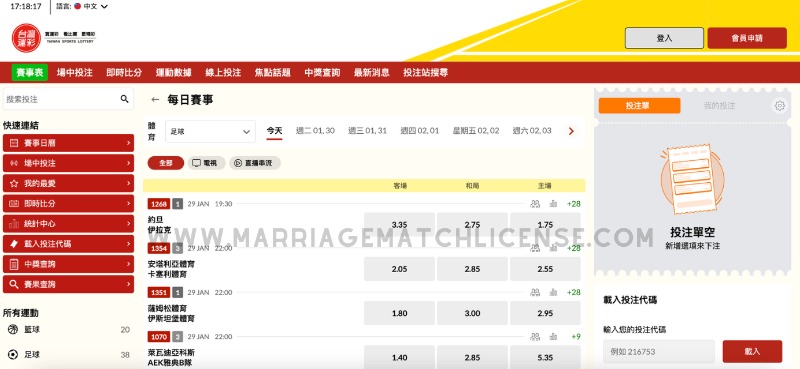Switch to 我的投注 tab

(x=719, y=106)
